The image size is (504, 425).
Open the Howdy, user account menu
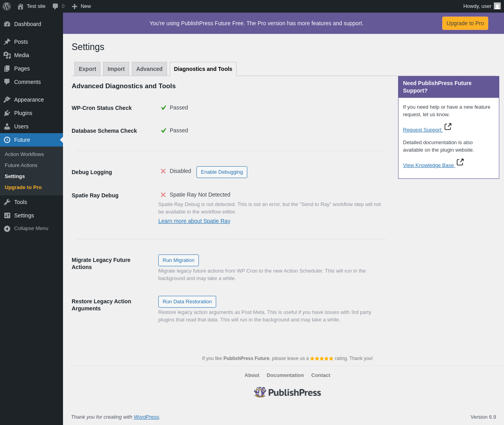coord(482,6)
